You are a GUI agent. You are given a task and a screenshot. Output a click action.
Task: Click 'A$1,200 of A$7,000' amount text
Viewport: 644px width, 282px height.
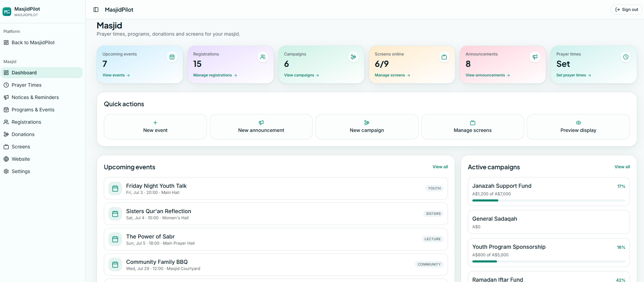click(x=491, y=194)
